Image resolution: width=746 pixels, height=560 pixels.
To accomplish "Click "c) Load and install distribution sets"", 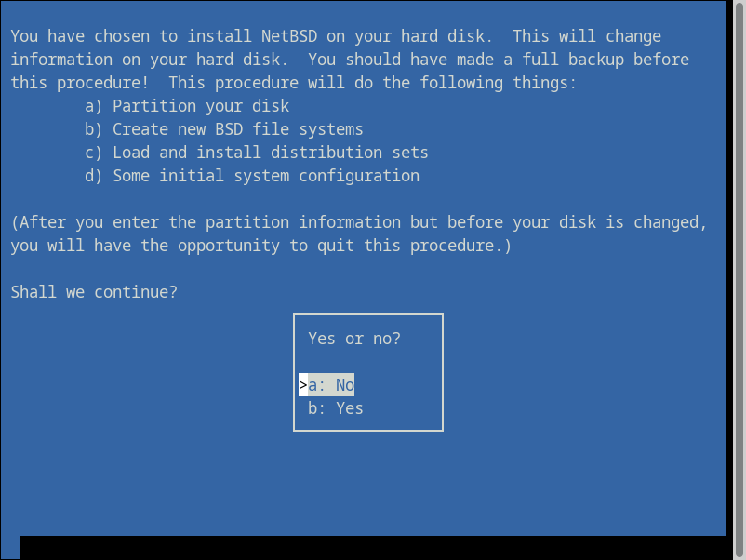I will tap(257, 153).
